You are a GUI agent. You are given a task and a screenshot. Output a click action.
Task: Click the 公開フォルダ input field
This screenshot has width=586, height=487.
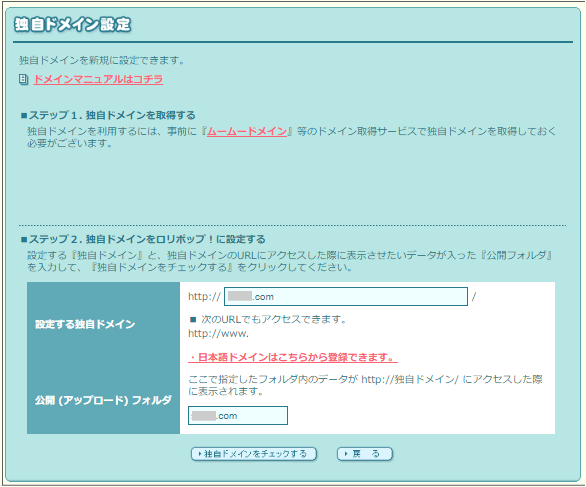click(x=238, y=415)
